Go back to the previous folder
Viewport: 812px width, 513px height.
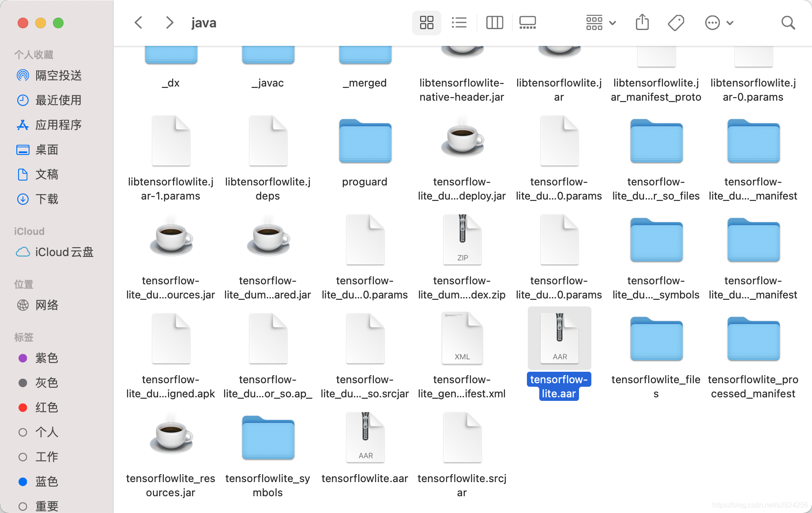click(x=139, y=23)
